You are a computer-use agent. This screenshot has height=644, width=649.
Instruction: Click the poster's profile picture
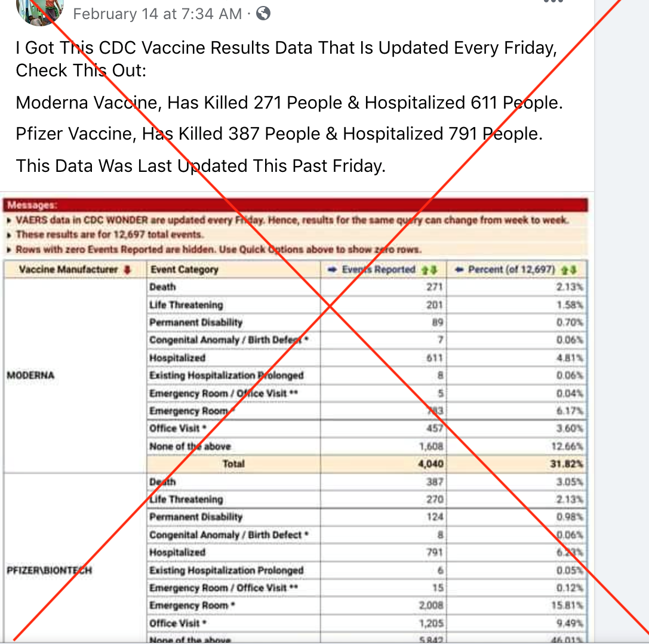point(40,10)
